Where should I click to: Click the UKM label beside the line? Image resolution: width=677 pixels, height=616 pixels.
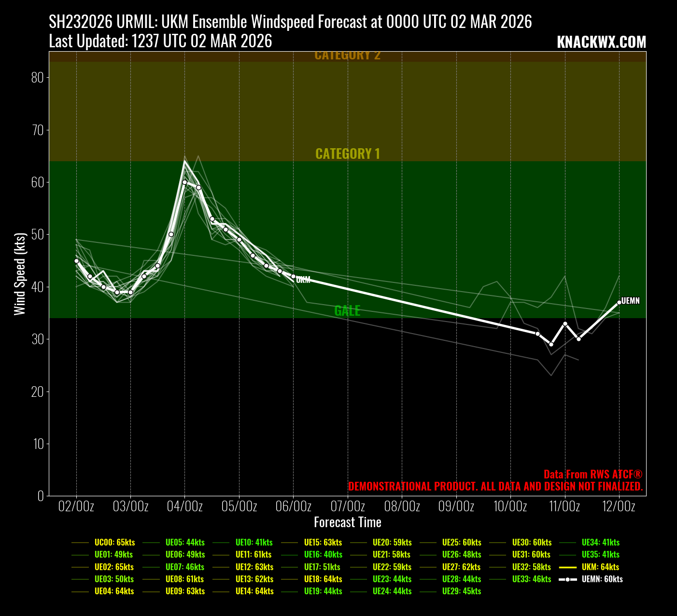[x=303, y=280]
